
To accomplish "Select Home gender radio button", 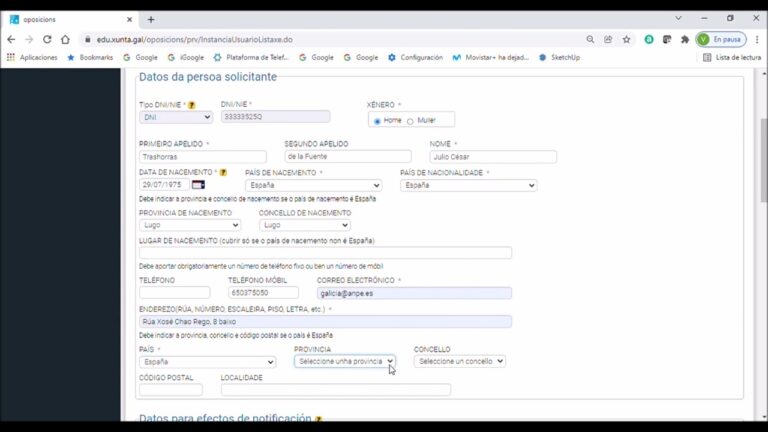I will coord(377,121).
